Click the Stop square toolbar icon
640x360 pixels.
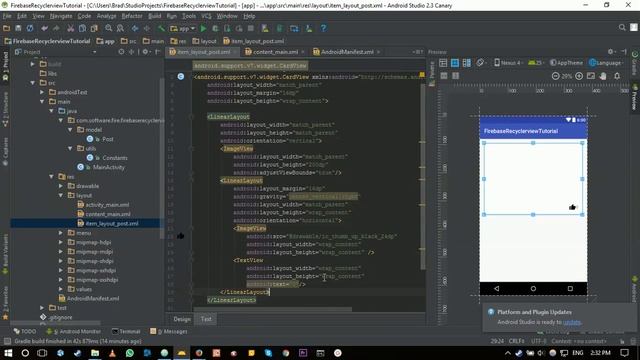(x=251, y=28)
